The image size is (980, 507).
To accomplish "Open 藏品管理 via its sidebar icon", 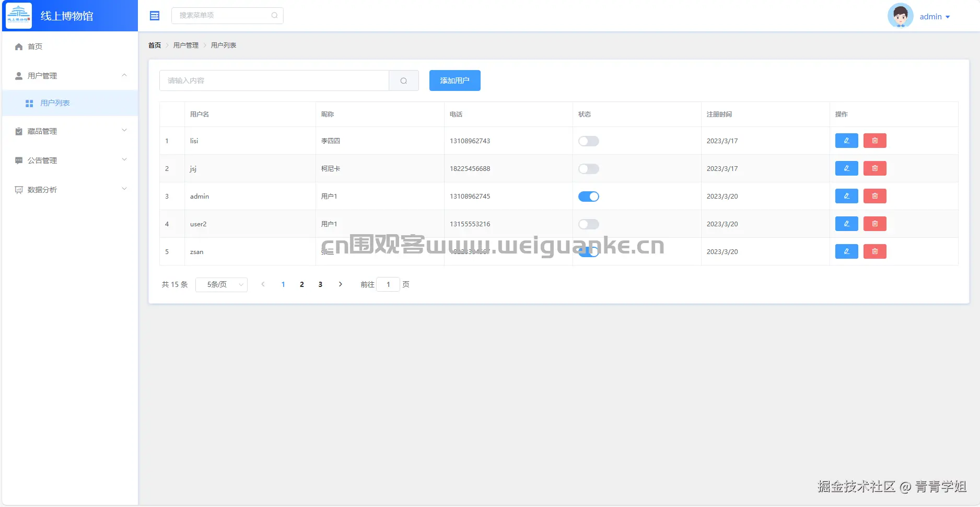I will point(18,131).
